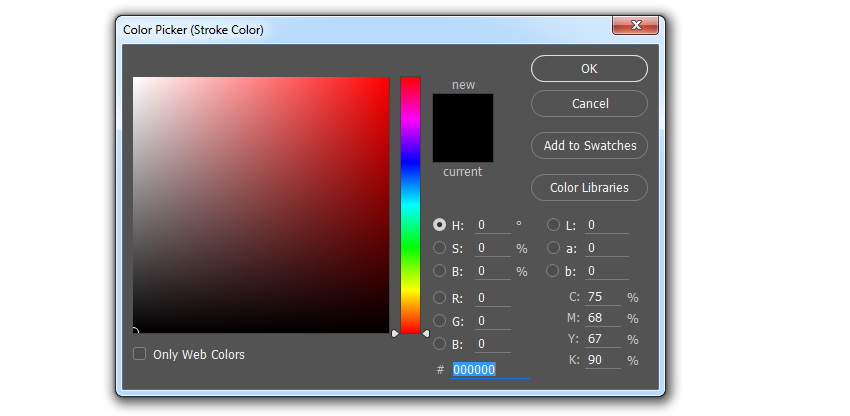
Task: Click the RGB B value field
Action: 493,344
